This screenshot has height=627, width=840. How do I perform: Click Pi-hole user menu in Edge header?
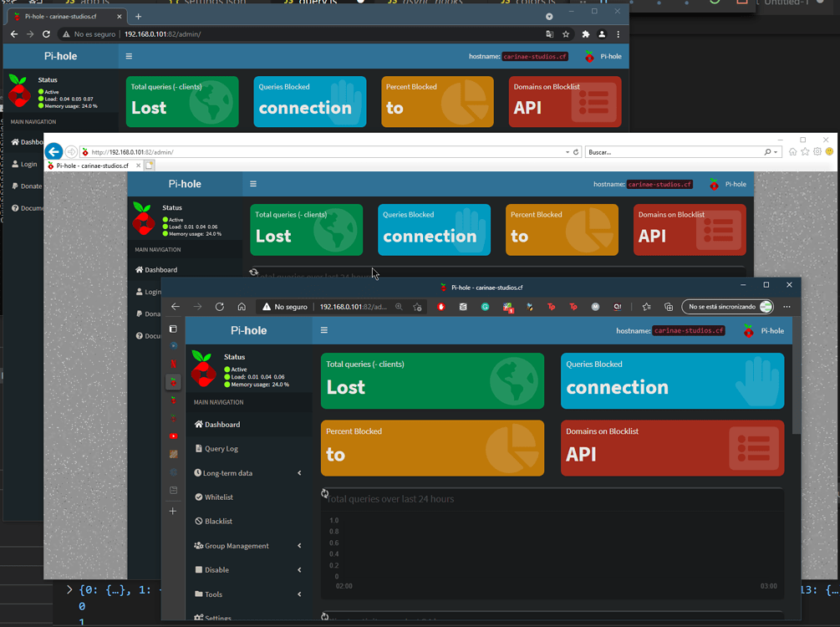pos(764,331)
